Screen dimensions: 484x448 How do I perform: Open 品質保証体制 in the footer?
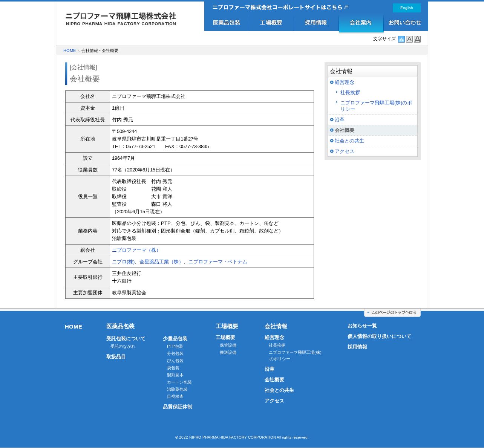[x=178, y=407]
